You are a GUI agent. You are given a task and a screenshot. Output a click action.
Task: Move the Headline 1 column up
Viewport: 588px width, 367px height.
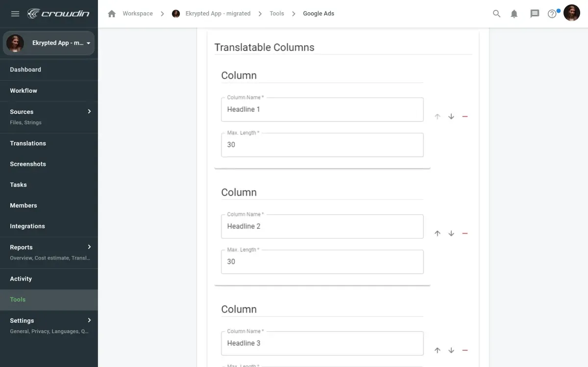[438, 116]
